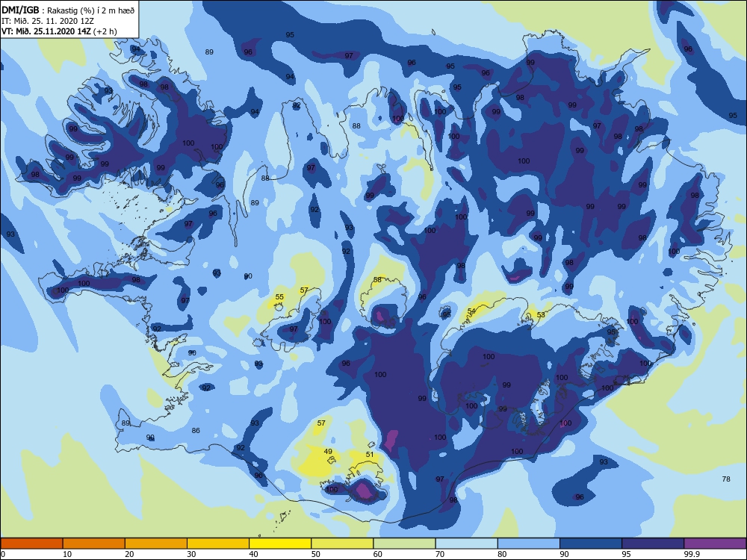Click the legend label '30'

tap(191, 554)
